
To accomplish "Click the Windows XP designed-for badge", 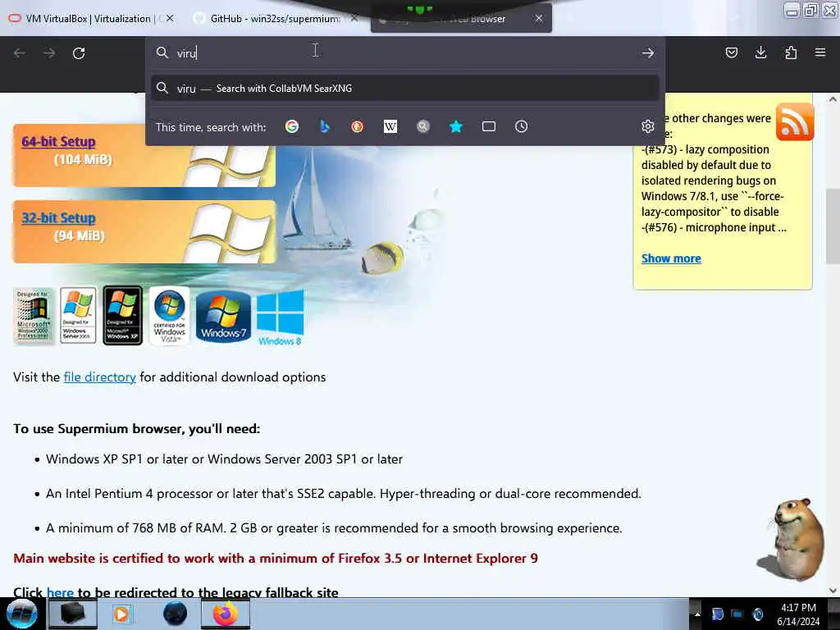I will pyautogui.click(x=123, y=316).
